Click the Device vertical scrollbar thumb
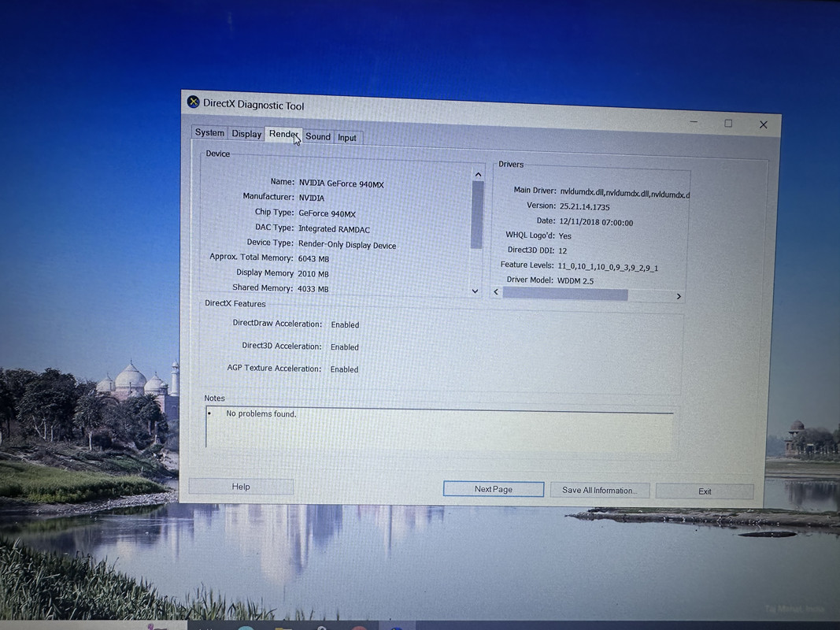The image size is (840, 630). point(477,215)
